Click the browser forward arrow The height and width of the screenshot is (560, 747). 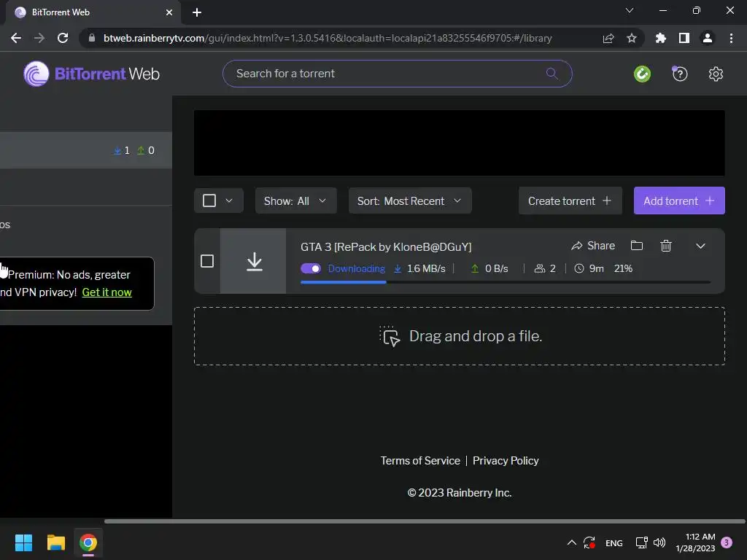39,38
